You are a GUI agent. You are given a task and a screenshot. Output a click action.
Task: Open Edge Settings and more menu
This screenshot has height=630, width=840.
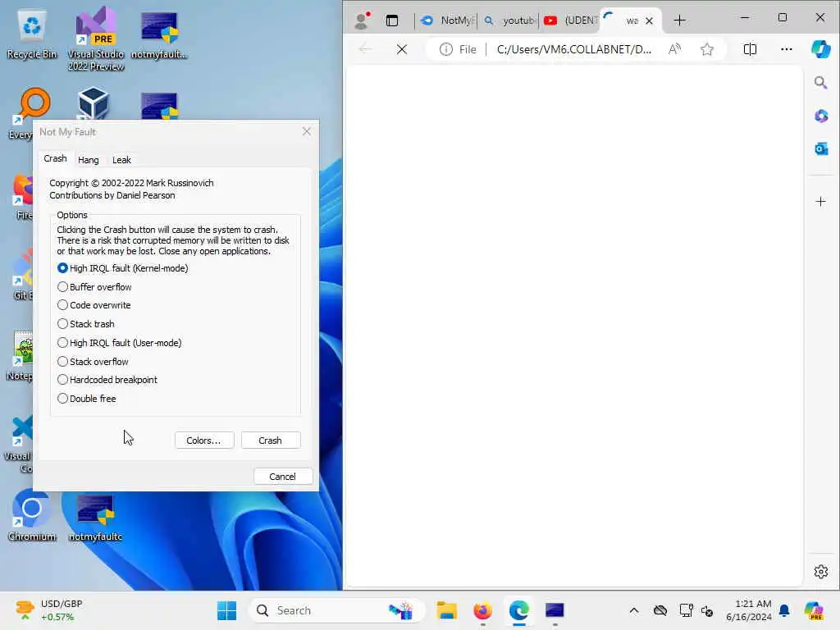pyautogui.click(x=787, y=49)
